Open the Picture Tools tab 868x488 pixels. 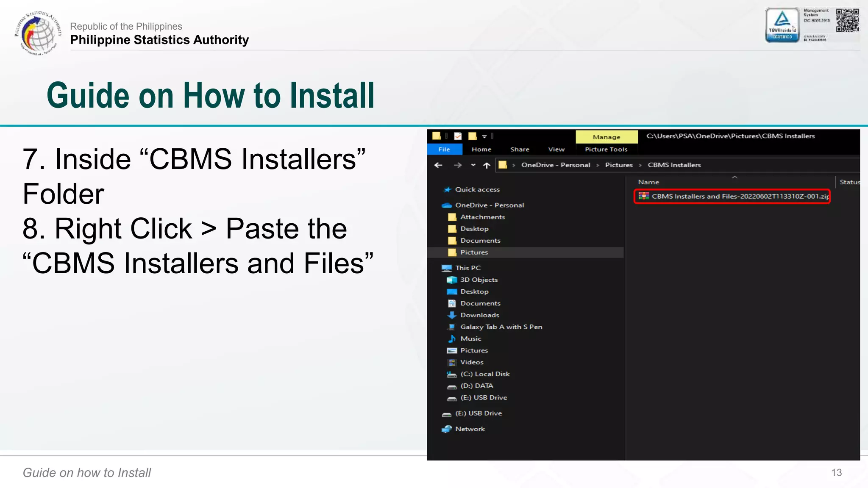click(606, 149)
